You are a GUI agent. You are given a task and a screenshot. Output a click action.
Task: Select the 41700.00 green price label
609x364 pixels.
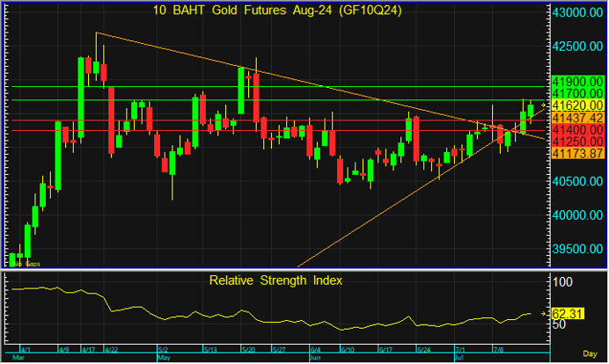(576, 92)
